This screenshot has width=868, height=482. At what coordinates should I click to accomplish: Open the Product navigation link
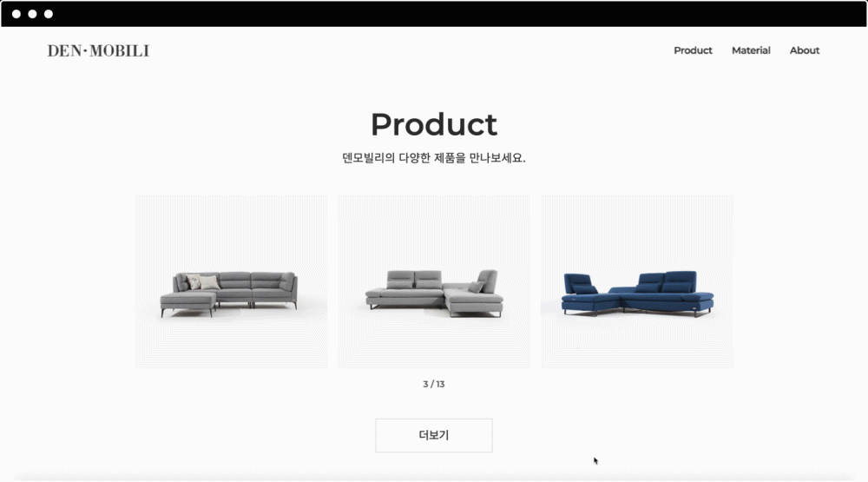(x=693, y=50)
